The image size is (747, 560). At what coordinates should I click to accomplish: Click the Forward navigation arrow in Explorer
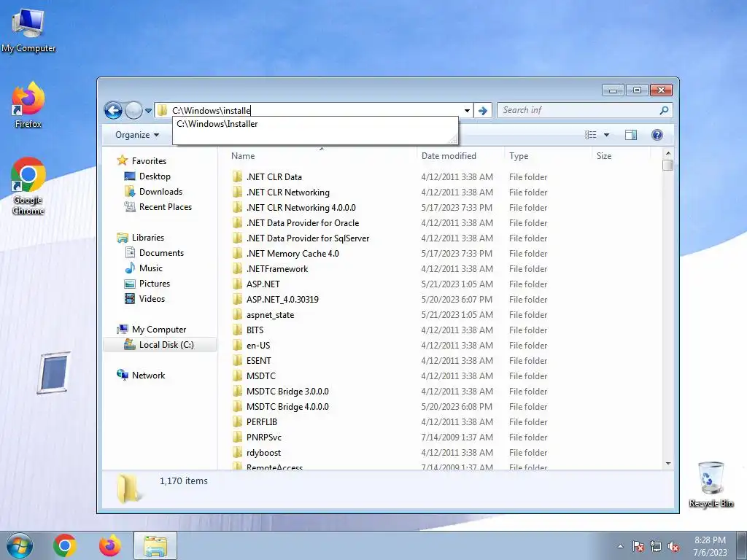point(134,111)
